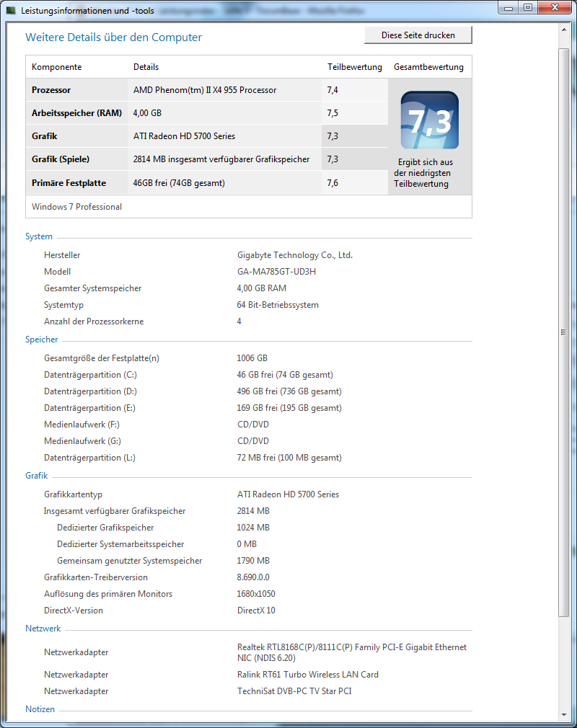Click the Windows 7 Professional text
This screenshot has height=728, width=577.
click(x=76, y=207)
